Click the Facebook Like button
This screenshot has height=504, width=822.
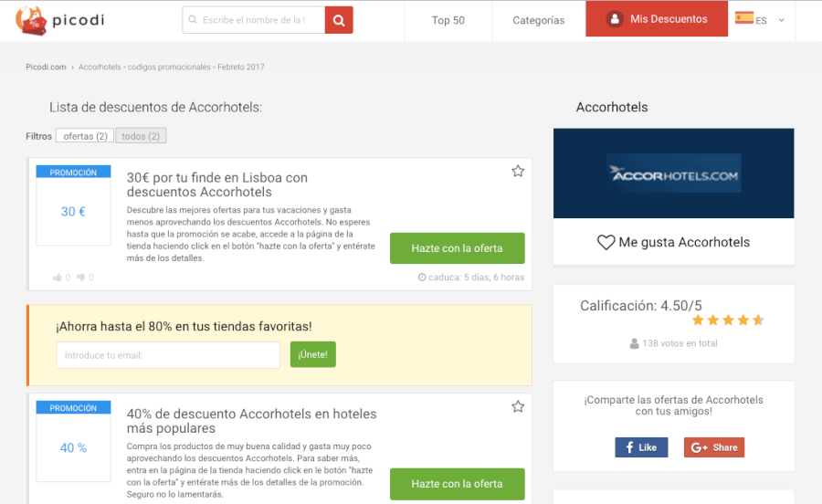(x=642, y=447)
